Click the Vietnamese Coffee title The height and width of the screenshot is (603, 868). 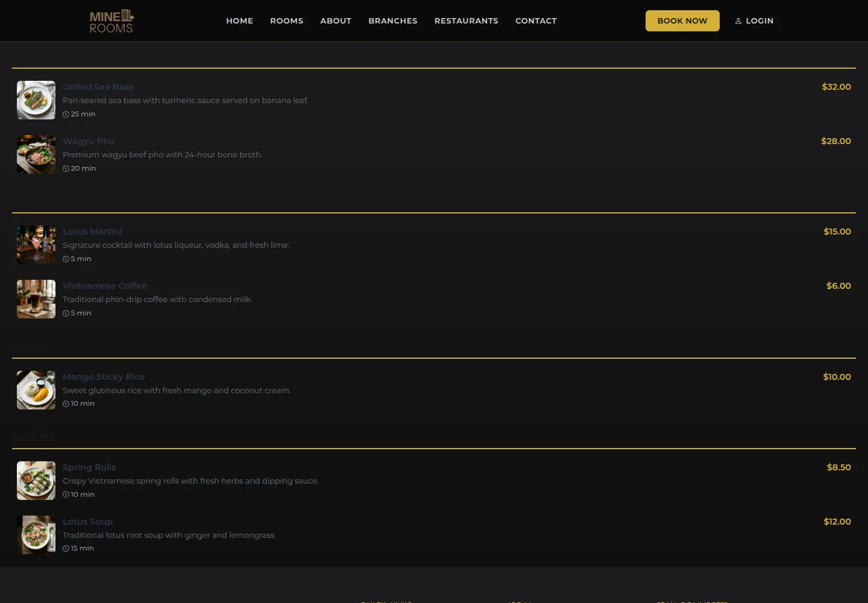point(105,286)
